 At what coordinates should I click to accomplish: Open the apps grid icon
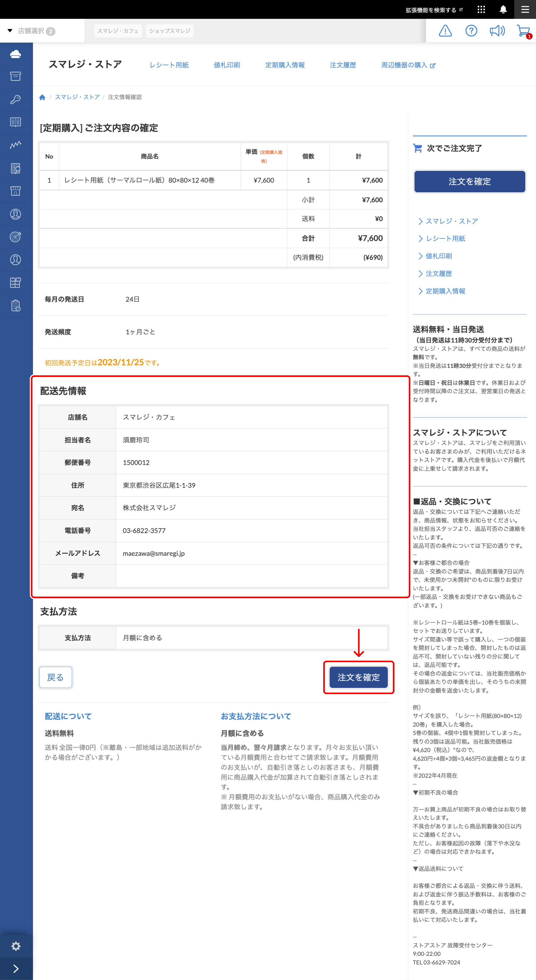[481, 9]
